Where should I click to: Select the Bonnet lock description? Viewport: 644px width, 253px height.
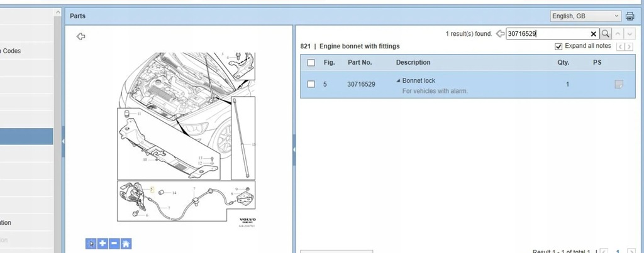[x=418, y=81]
